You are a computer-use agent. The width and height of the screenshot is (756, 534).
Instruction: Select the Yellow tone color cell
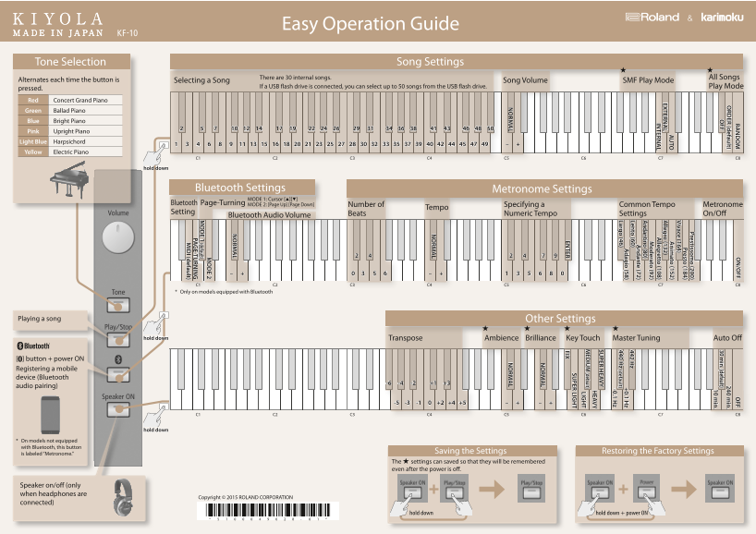click(33, 152)
